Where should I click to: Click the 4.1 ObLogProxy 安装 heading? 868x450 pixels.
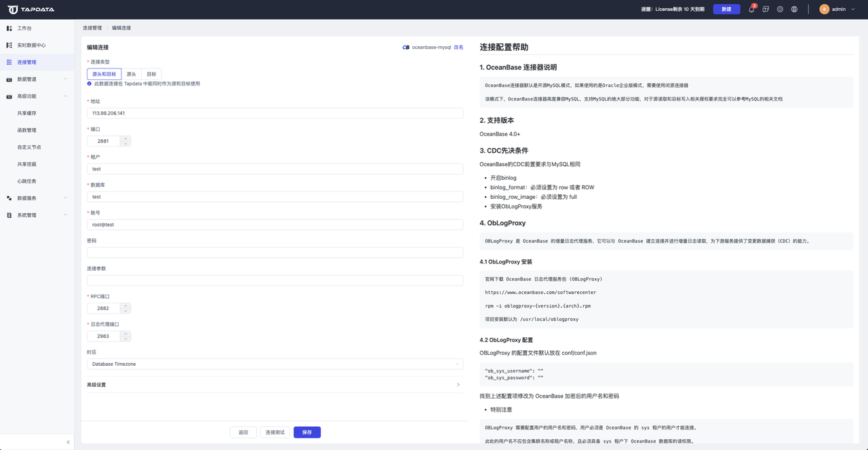[x=506, y=262]
